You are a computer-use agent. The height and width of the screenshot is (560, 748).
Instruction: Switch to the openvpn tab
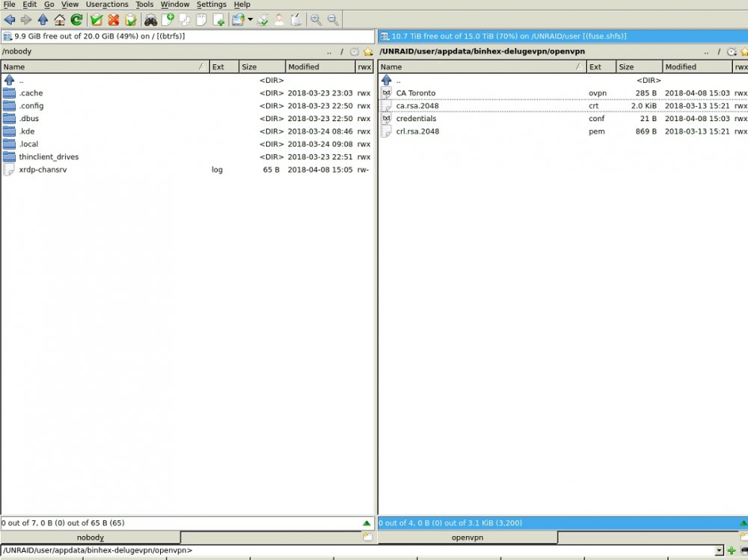[467, 537]
